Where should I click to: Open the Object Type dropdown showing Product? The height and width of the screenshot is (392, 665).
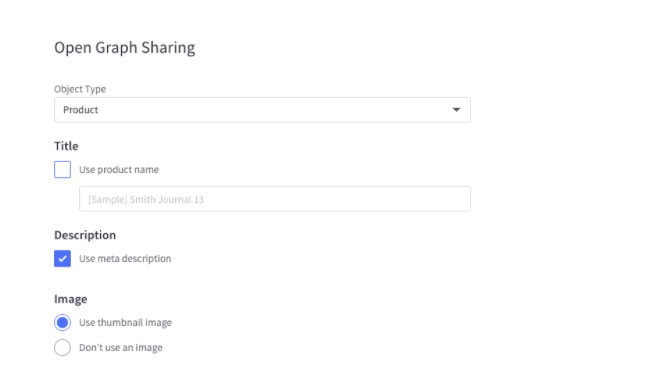(x=262, y=110)
